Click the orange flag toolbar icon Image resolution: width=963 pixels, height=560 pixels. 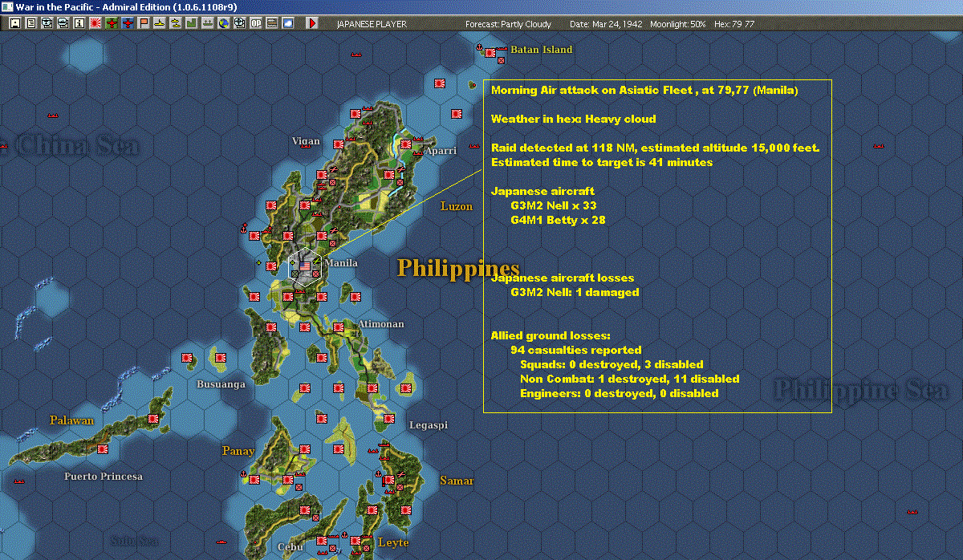(x=144, y=24)
